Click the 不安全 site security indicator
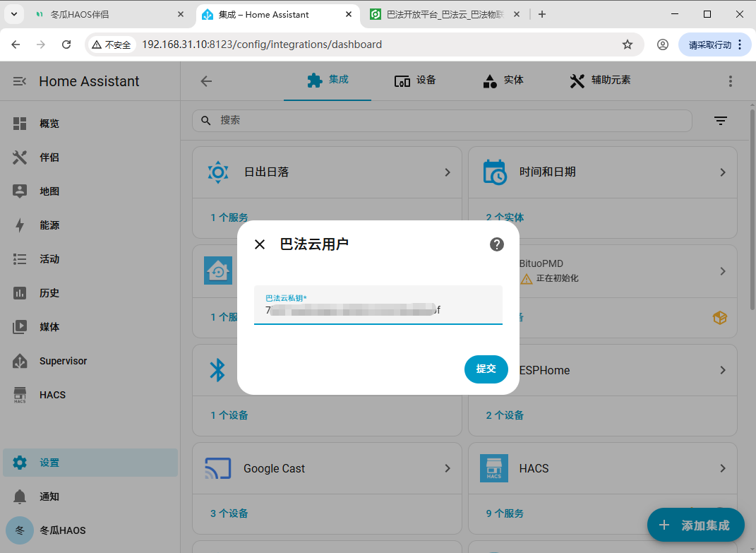Viewport: 756px width, 553px height. click(x=112, y=45)
